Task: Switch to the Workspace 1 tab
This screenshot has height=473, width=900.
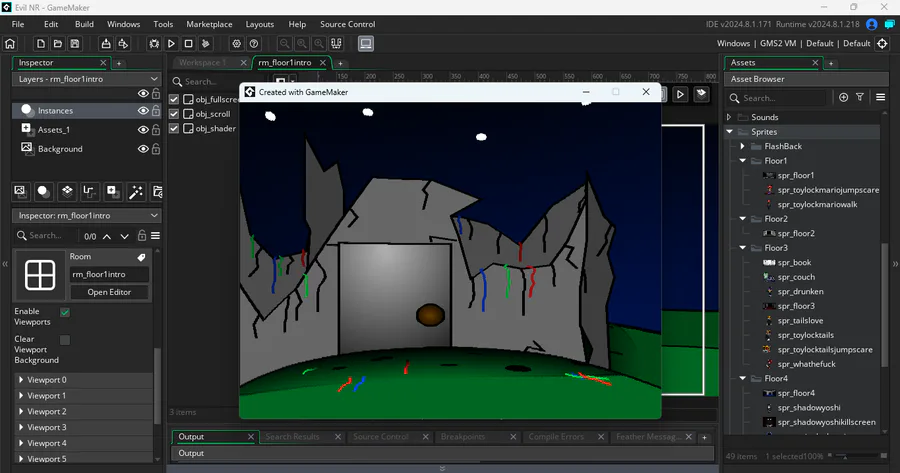Action: [202, 62]
